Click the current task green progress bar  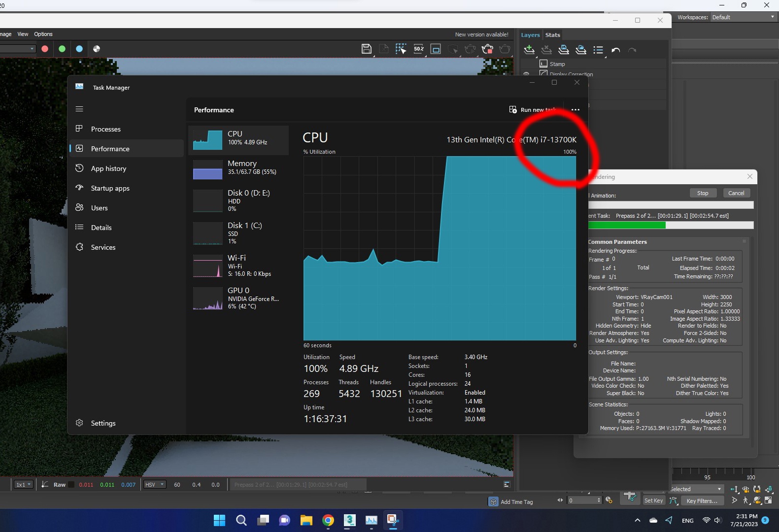tap(671, 225)
